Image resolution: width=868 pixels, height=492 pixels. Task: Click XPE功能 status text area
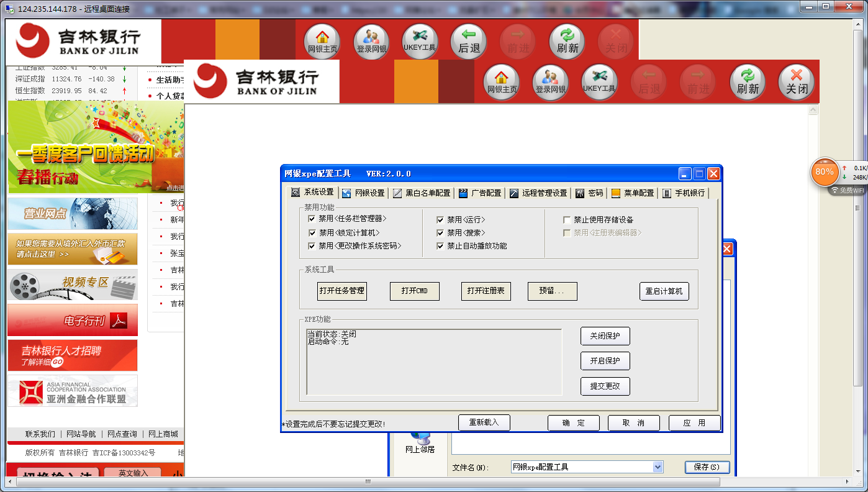(434, 362)
